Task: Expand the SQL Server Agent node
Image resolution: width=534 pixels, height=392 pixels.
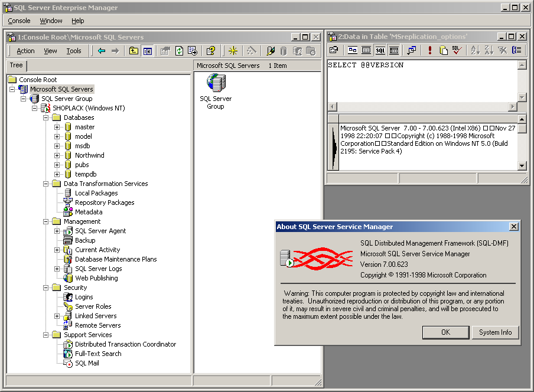Action: click(x=57, y=231)
